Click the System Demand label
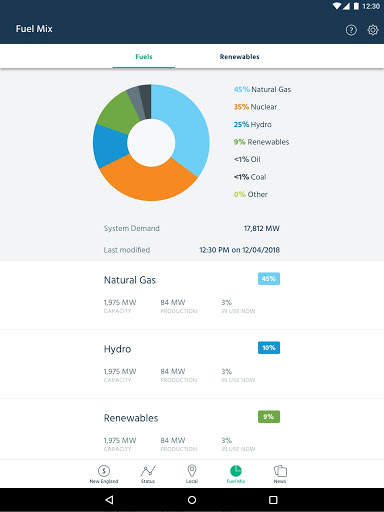This screenshot has height=512, width=384. (x=132, y=228)
